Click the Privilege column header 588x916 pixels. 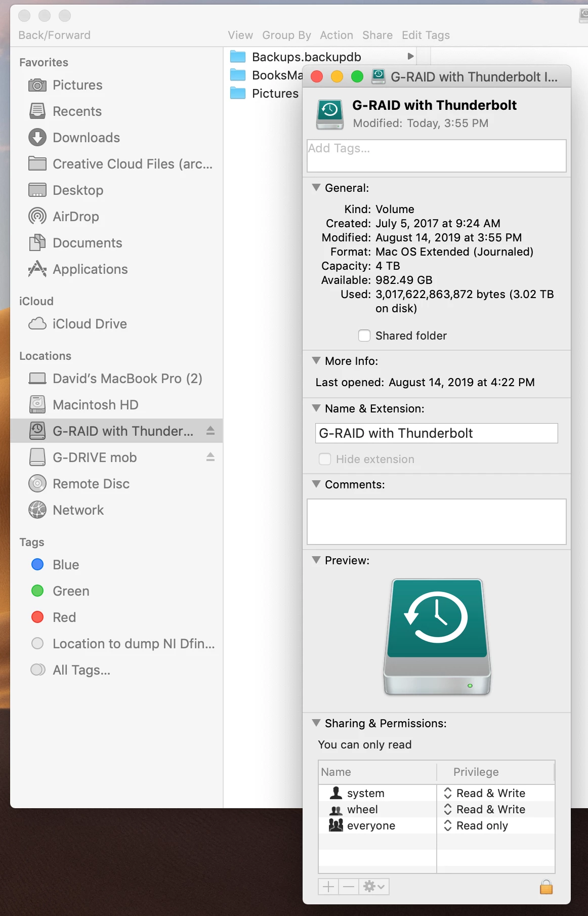pyautogui.click(x=496, y=772)
